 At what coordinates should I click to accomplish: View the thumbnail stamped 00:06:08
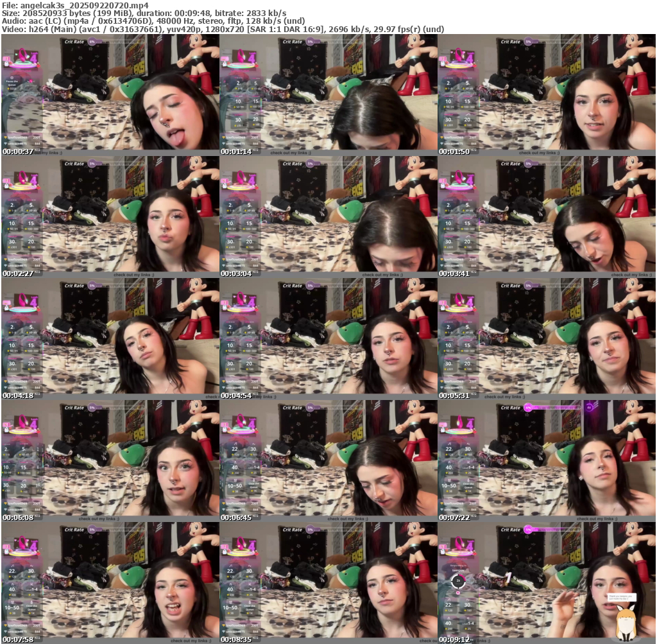(110, 461)
